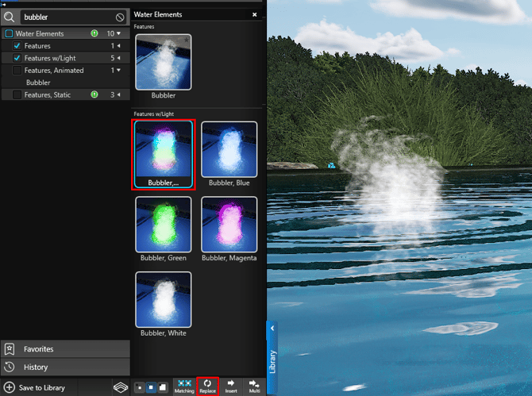The width and height of the screenshot is (532, 396).
Task: Click the Insert arrow icon
Action: [231, 386]
